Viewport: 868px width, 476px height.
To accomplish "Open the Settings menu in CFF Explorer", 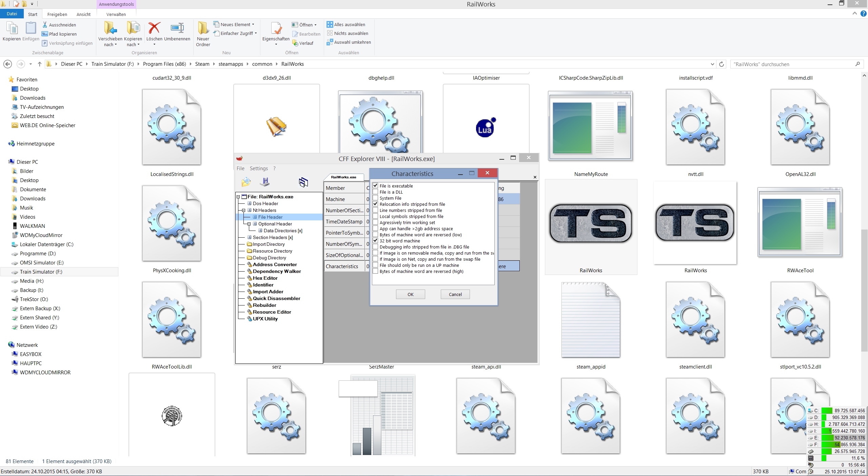I will 258,168.
